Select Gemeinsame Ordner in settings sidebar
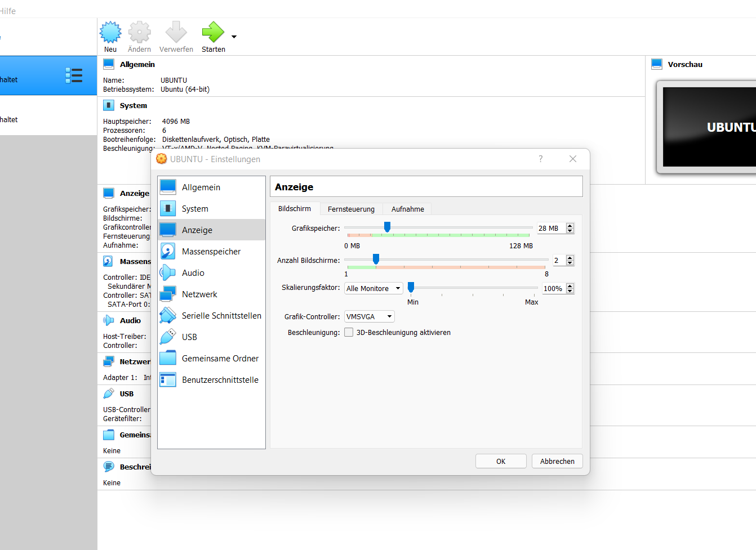 point(211,358)
